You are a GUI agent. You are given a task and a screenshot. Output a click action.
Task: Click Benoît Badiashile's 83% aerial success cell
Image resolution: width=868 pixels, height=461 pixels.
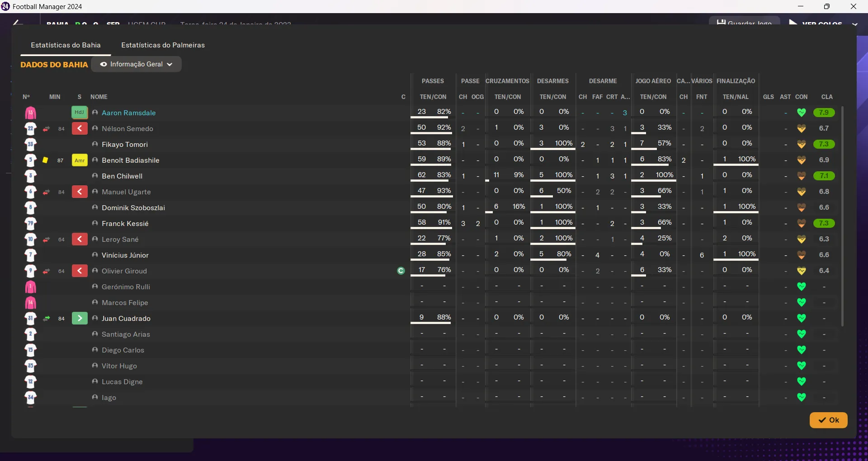(x=665, y=159)
